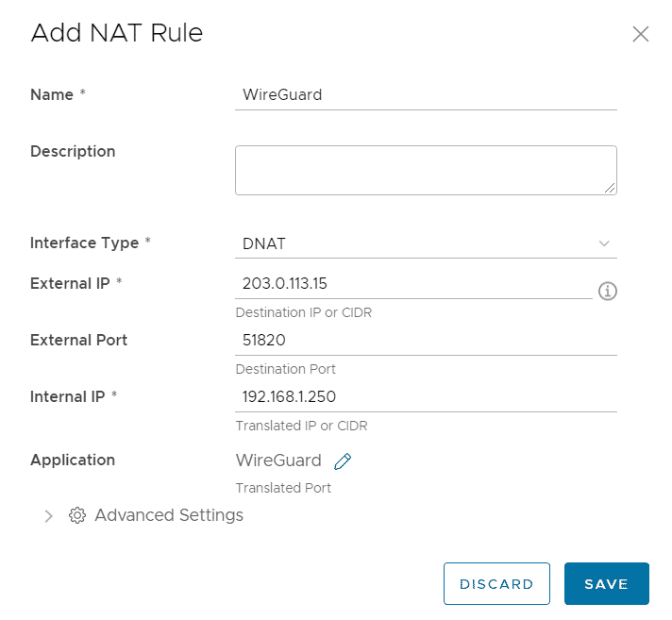Image resolution: width=672 pixels, height=620 pixels.
Task: Click the Application field label
Action: [73, 461]
